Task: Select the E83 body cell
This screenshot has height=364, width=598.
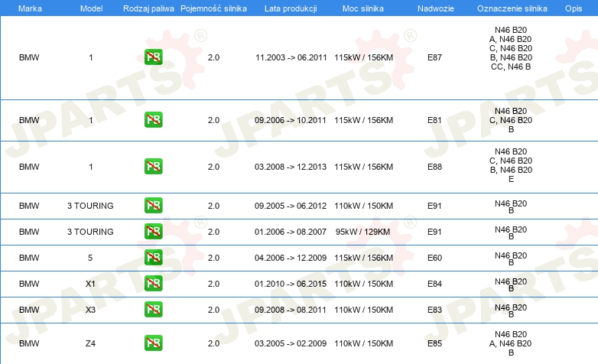Action: point(434,310)
